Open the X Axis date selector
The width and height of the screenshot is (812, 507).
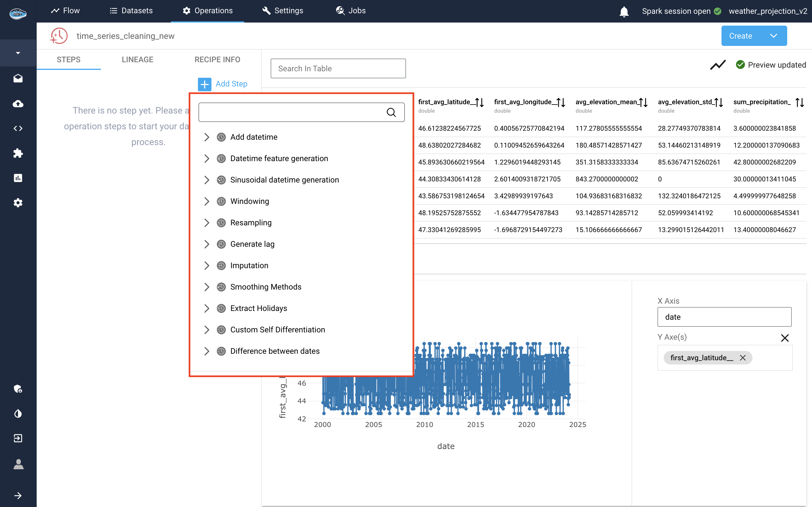pos(724,317)
